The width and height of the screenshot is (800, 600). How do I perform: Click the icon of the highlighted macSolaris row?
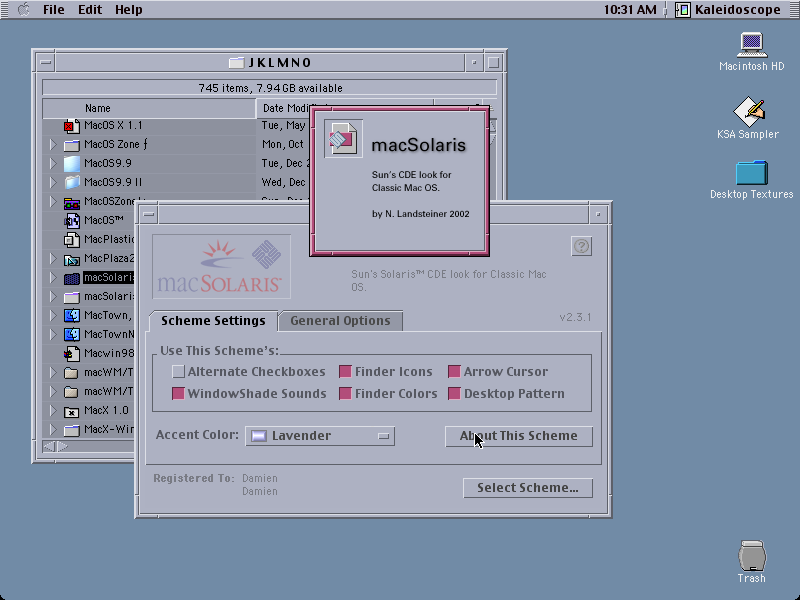(72, 278)
